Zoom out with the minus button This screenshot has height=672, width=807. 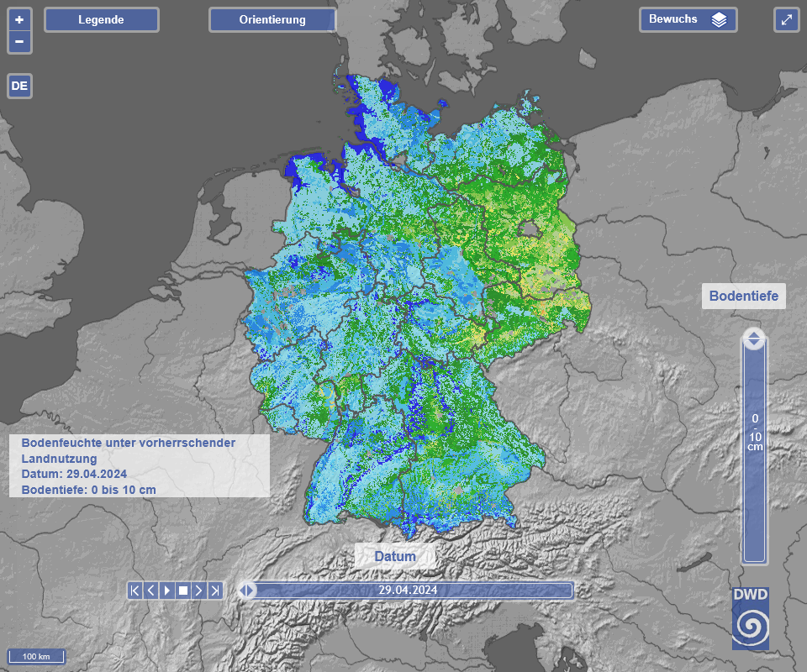click(x=19, y=41)
